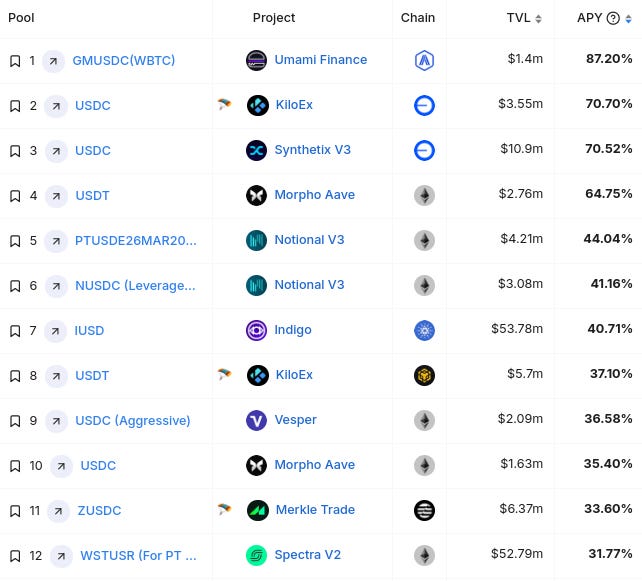The width and height of the screenshot is (642, 581).
Task: Bookmark the GMUSDC(WBTC) pool row
Action: click(x=15, y=61)
